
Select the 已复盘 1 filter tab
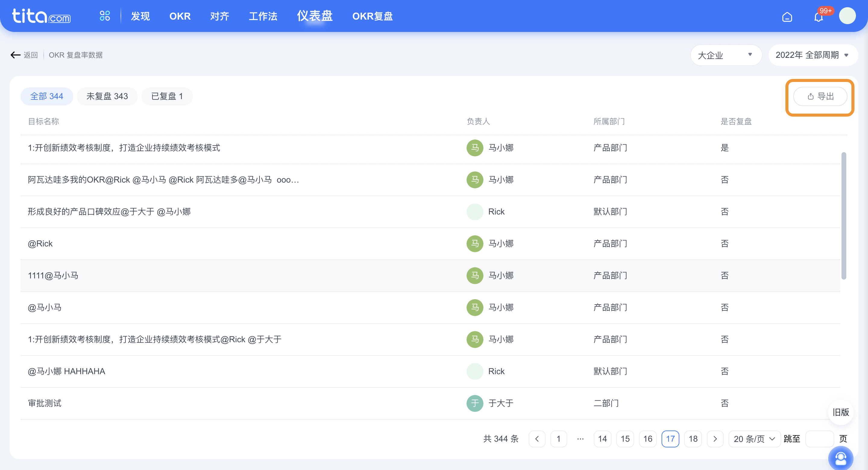(167, 96)
